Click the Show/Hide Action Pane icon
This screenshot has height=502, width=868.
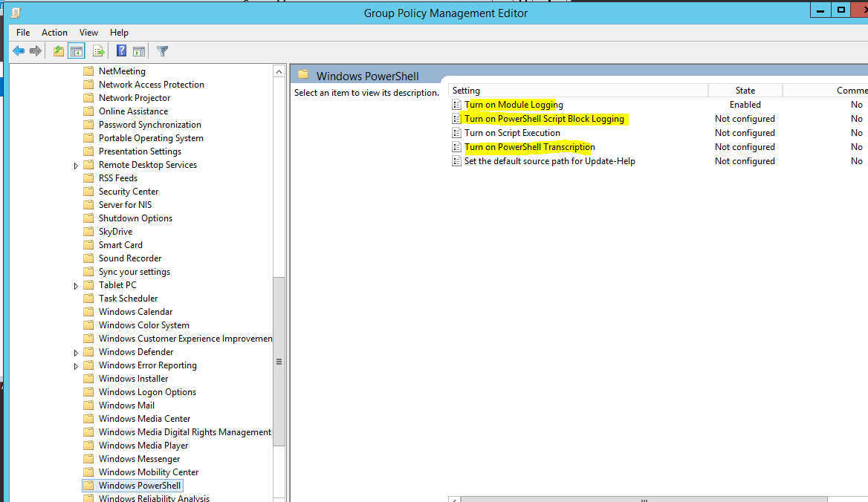[139, 50]
